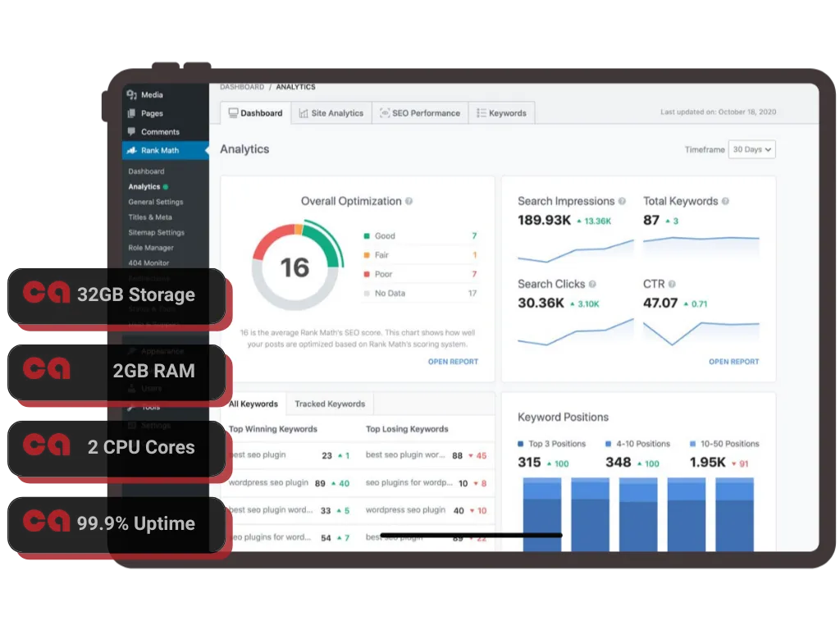This screenshot has width=840, height=630.
Task: Select the Tracked Keywords tab
Action: [x=330, y=404]
